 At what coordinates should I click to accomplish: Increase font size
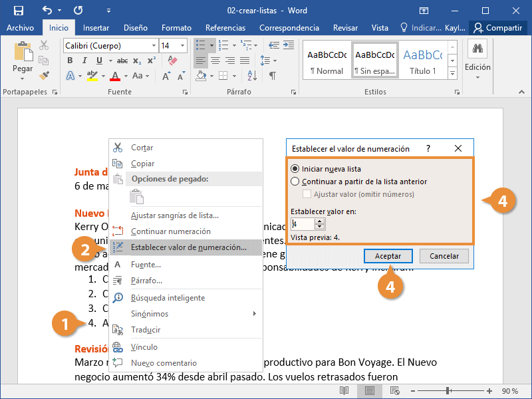tap(166, 76)
